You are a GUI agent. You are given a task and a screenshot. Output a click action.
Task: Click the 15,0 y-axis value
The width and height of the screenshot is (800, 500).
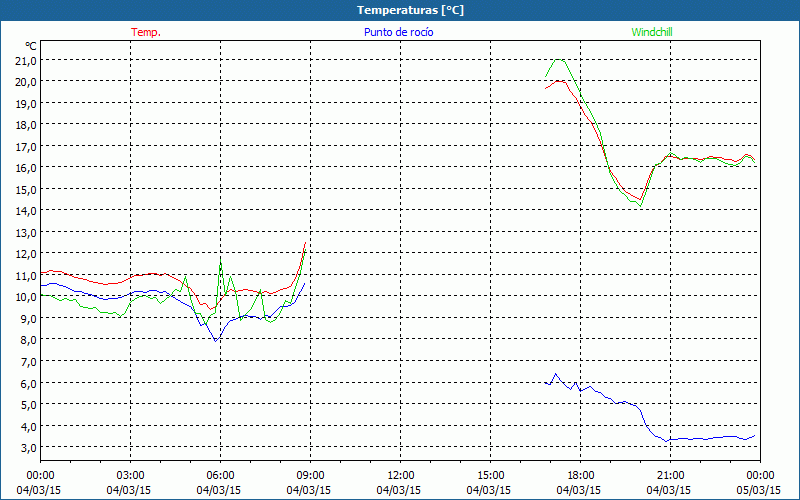click(x=26, y=190)
